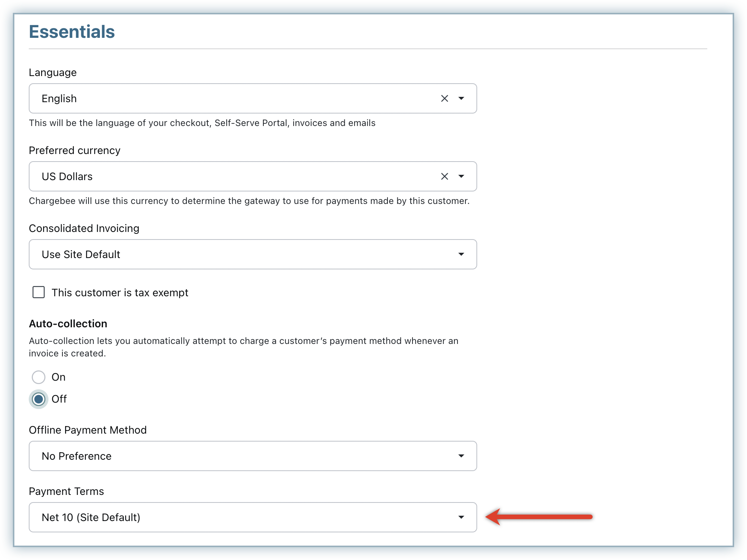Image resolution: width=747 pixels, height=560 pixels.
Task: Select the Off auto-collection radio
Action: pos(39,399)
